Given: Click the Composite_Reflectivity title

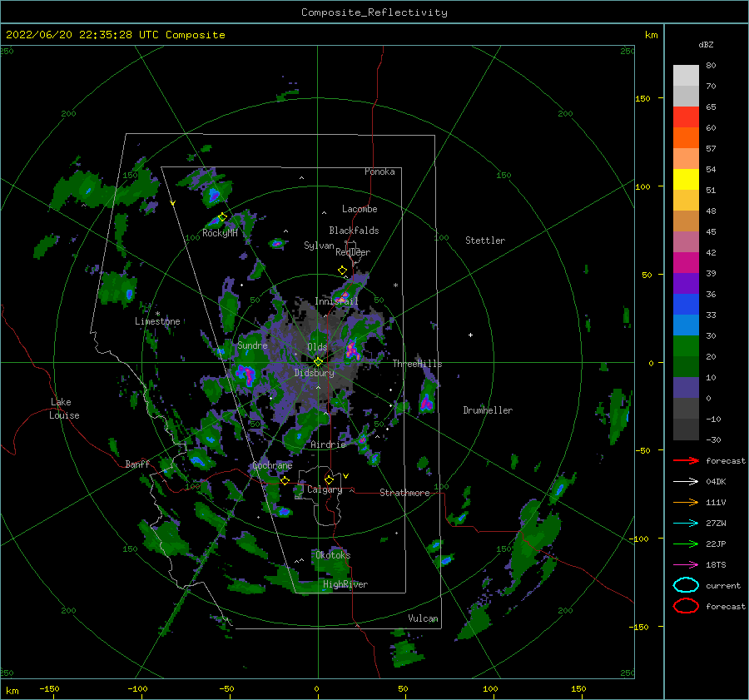Looking at the screenshot, I should [x=374, y=12].
